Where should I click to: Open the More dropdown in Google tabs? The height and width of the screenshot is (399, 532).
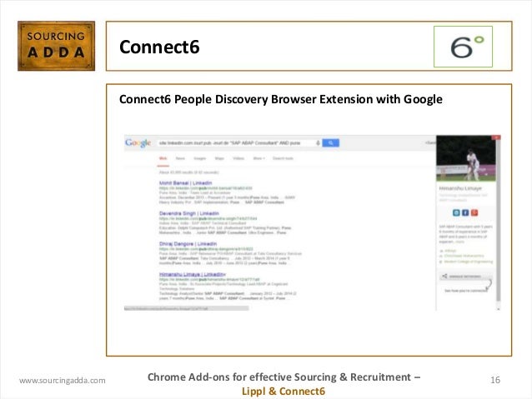(x=258, y=158)
